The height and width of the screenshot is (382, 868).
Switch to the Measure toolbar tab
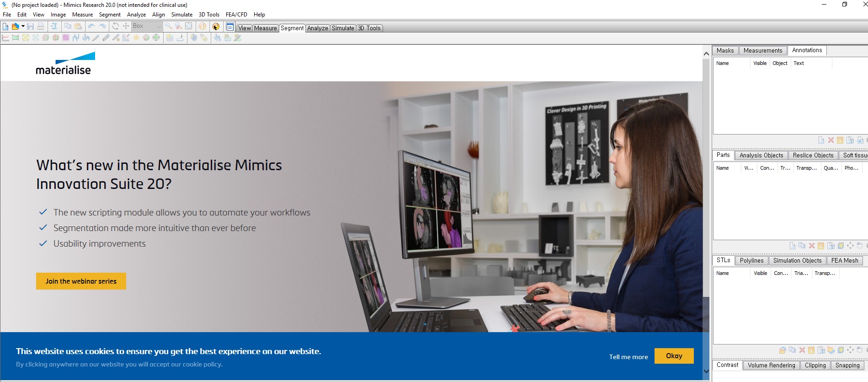coord(266,28)
